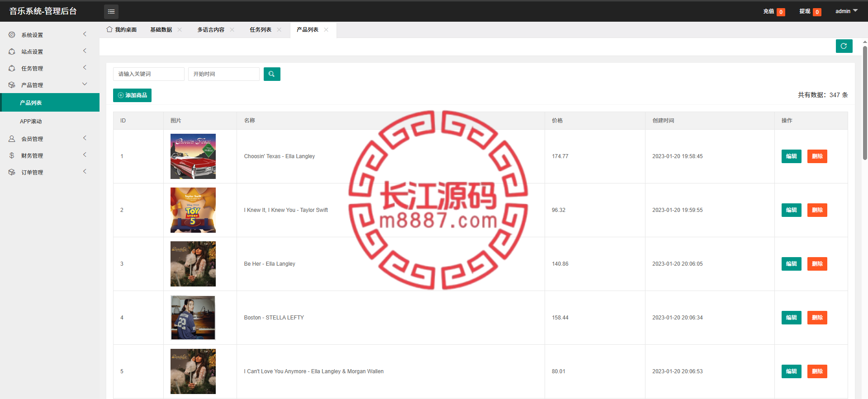Expand the 任务管理 sidebar menu

click(85, 68)
